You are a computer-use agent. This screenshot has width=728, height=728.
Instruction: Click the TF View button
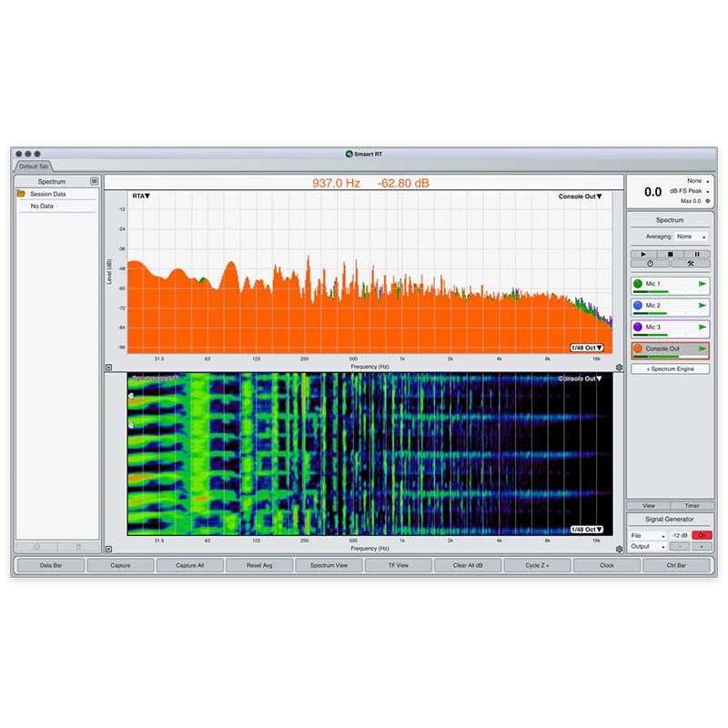(398, 565)
